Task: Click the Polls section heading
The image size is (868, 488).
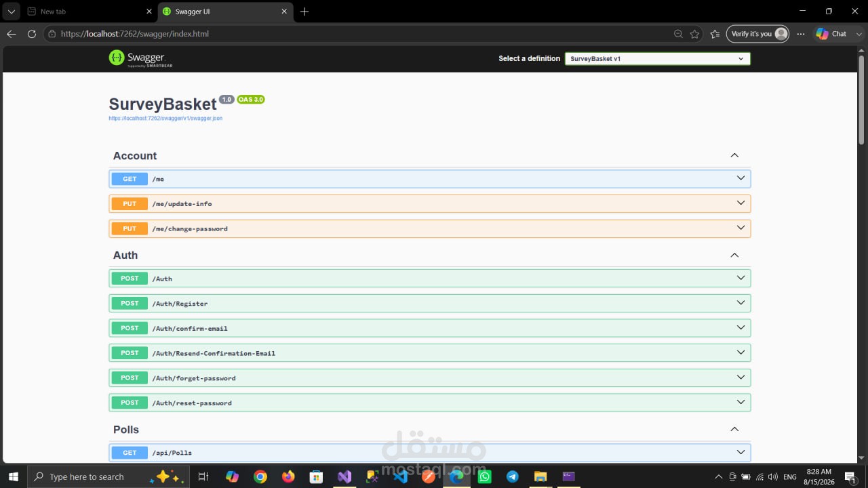Action: (x=126, y=430)
